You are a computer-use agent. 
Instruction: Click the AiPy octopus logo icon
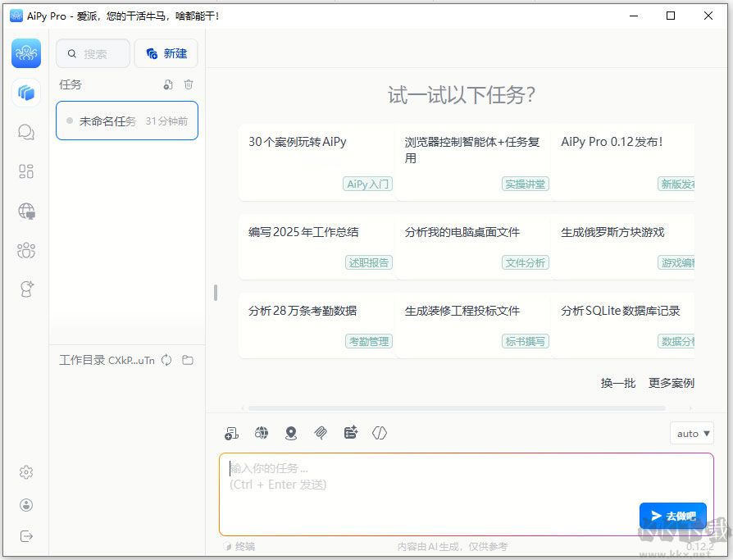26,53
